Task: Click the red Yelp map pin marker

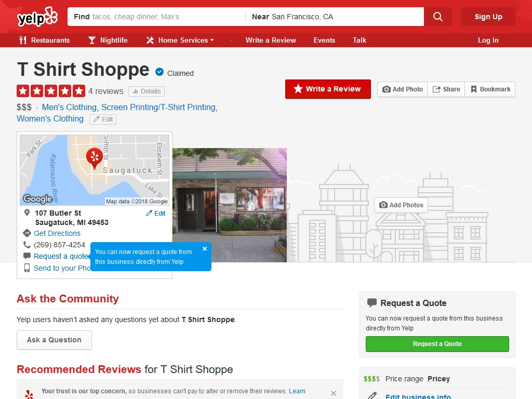Action: click(x=95, y=158)
